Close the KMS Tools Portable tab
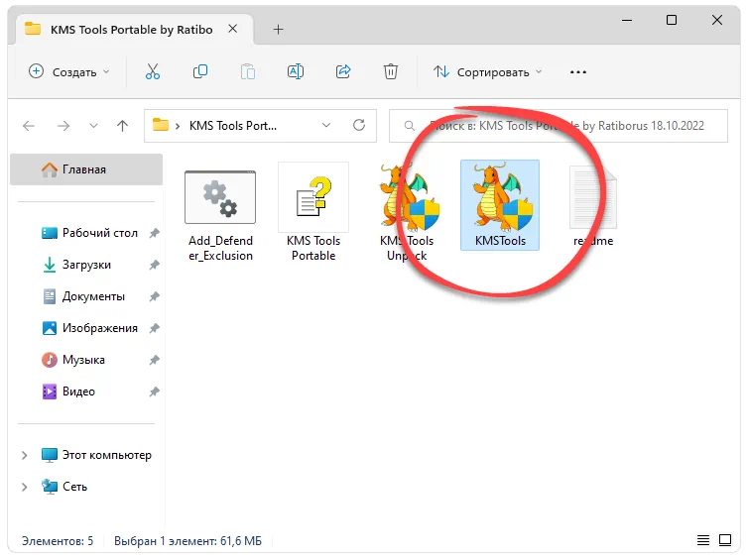746x560 pixels. (233, 29)
